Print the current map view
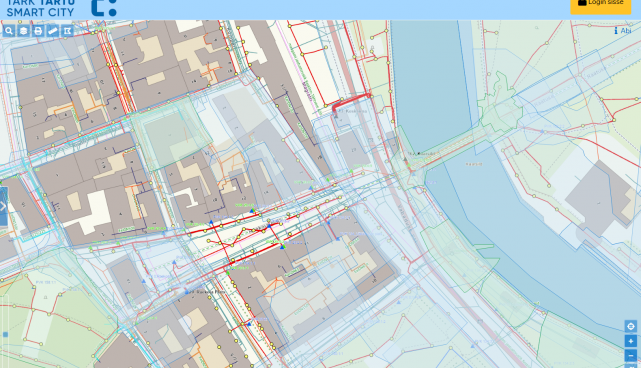 pos(38,31)
